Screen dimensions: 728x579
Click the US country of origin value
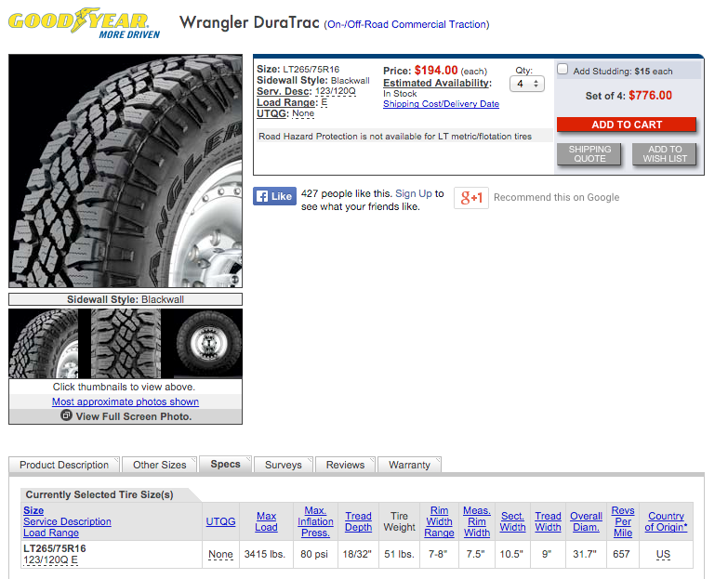click(663, 554)
